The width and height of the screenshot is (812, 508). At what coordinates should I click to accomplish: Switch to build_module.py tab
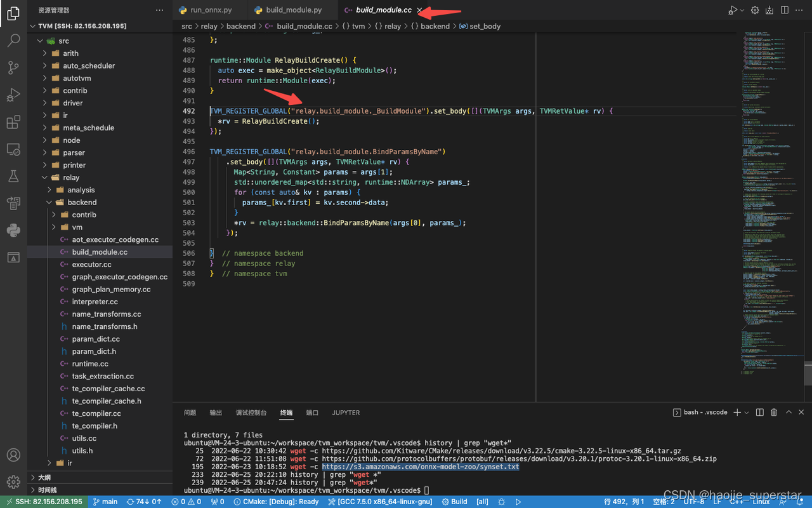tap(293, 10)
